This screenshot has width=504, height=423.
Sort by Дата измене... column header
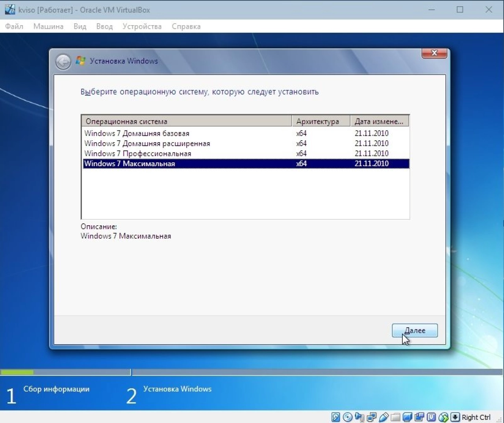(380, 121)
